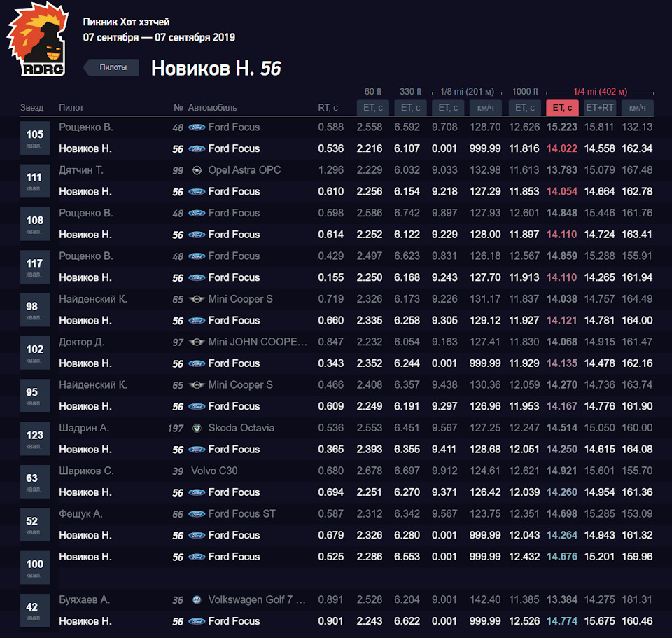Click Ford logo in Рощенко's race 117 row

pyautogui.click(x=197, y=256)
